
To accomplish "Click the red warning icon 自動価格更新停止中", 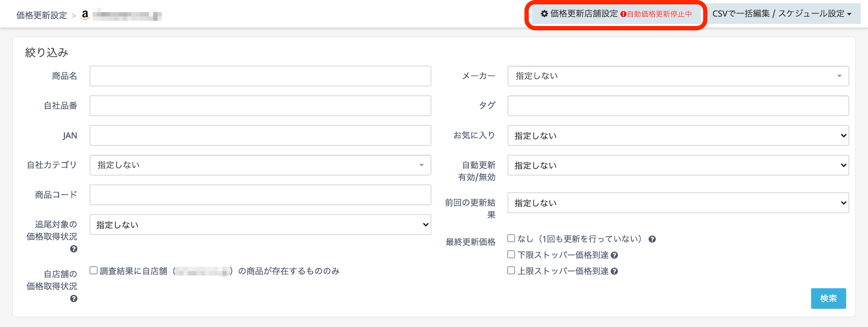I will 624,14.
